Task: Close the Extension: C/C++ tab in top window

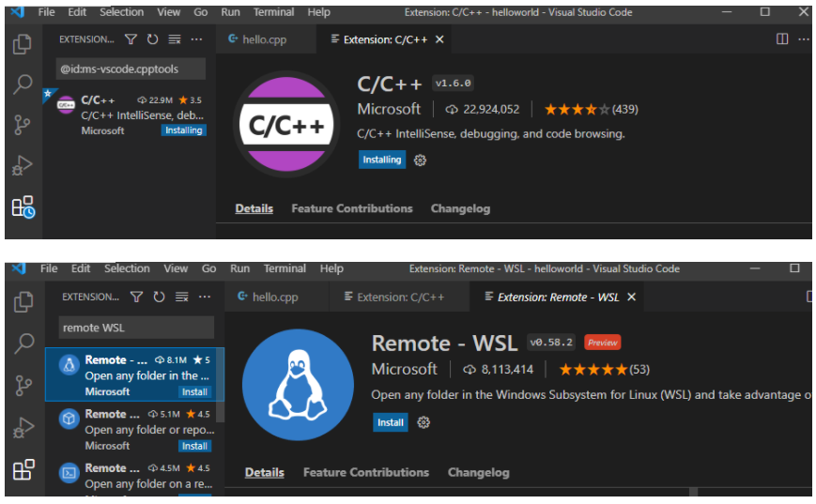Action: [439, 39]
